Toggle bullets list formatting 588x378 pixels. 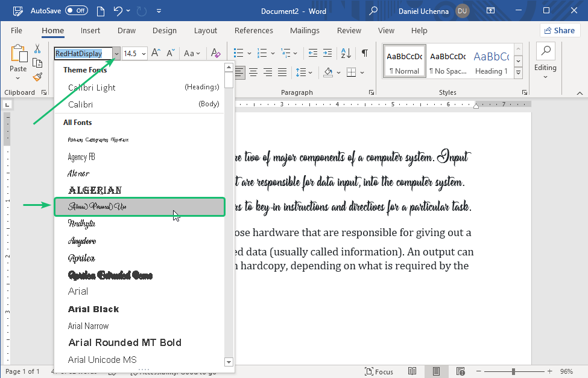(x=239, y=53)
